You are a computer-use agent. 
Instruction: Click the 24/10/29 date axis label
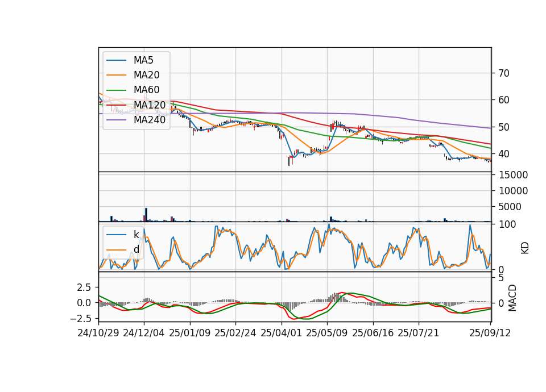98,333
